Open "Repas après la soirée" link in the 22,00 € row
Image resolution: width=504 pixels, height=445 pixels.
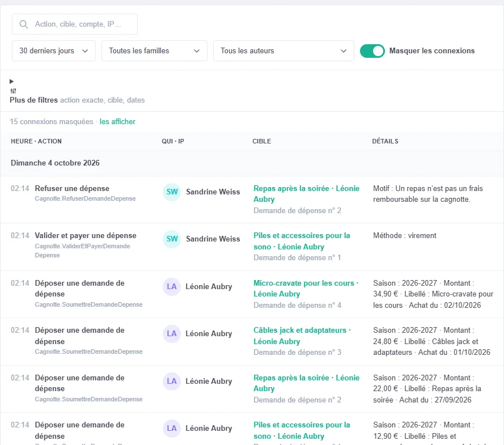[x=306, y=383]
